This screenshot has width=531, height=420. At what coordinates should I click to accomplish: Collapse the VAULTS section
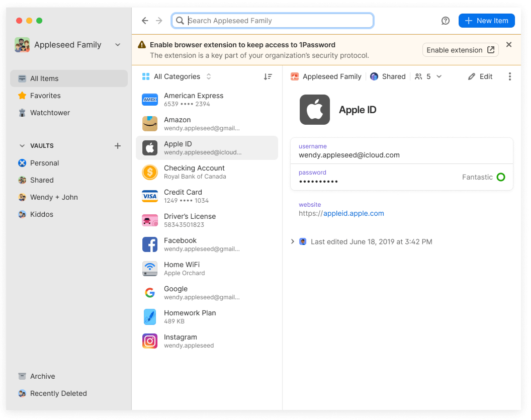coord(22,146)
